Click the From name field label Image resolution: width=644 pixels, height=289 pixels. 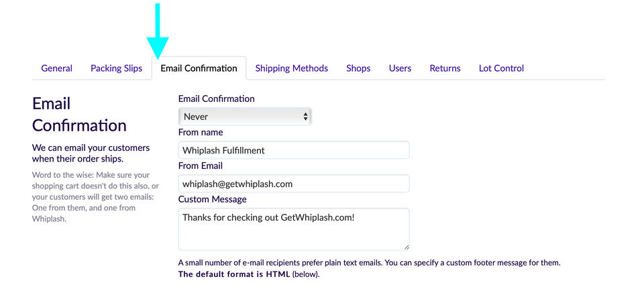201,132
